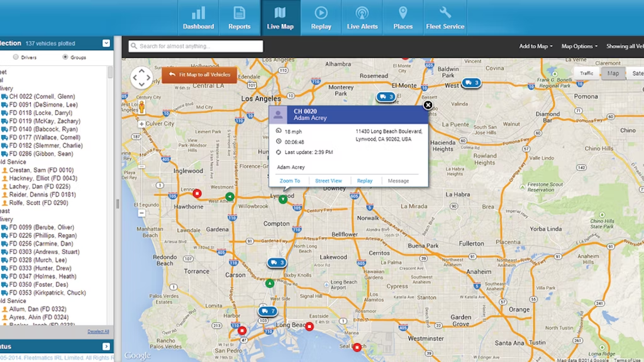Click the 7-vehicle cluster marker near Long Beach harbor
This screenshot has height=362, width=644.
coord(267,311)
